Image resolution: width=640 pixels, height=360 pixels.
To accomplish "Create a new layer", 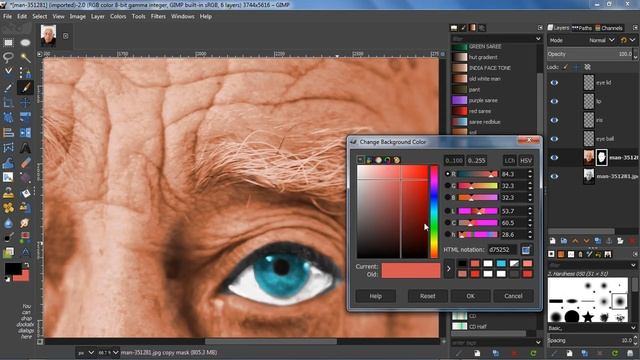I will click(553, 241).
